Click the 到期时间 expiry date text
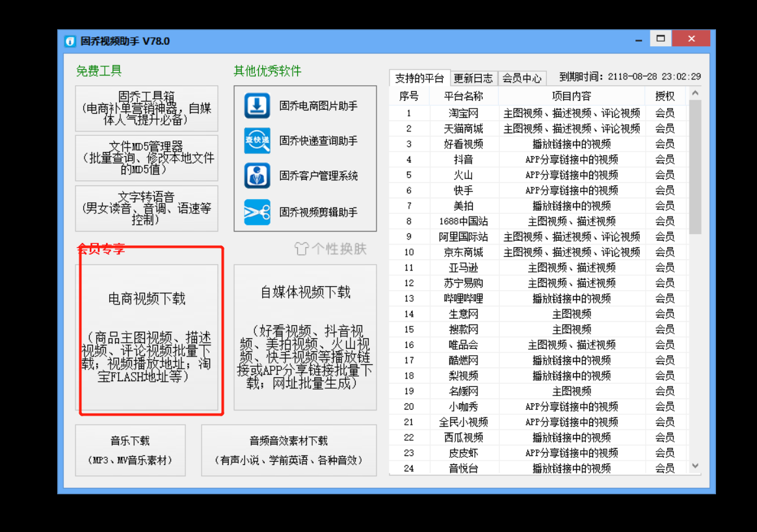 [x=630, y=77]
